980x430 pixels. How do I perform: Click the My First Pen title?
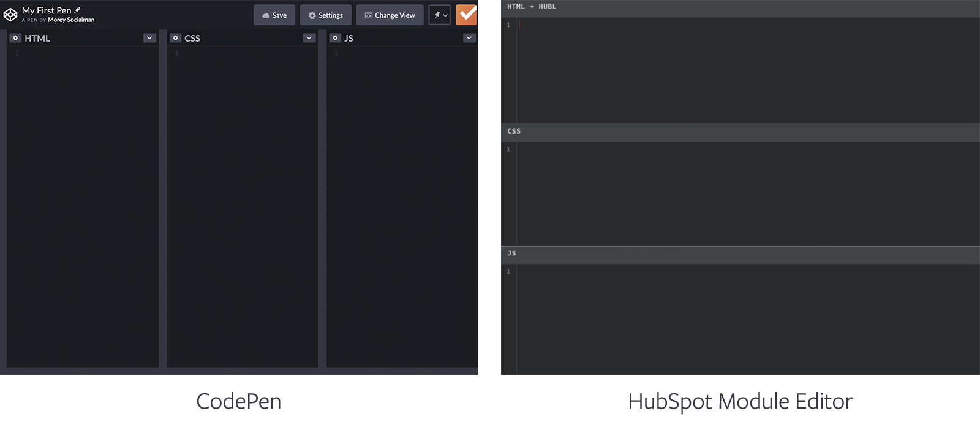coord(47,10)
